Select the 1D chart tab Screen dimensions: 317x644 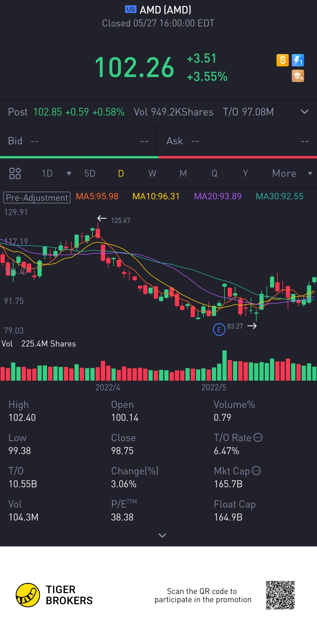pyautogui.click(x=47, y=173)
